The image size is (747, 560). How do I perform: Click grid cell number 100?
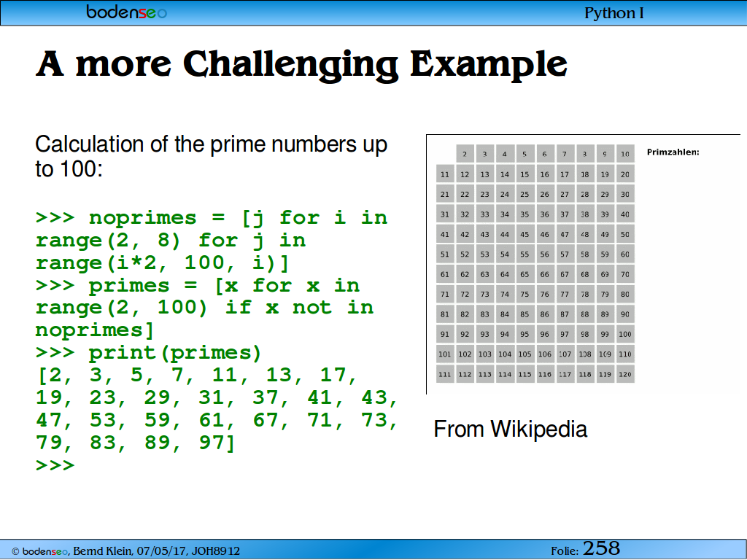[625, 334]
